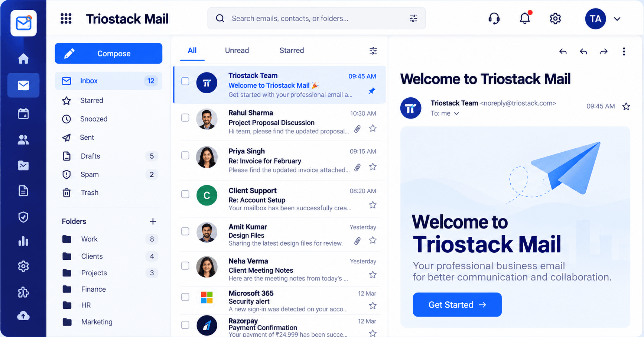Click the search filter options icon
The image size is (644, 337).
click(413, 19)
